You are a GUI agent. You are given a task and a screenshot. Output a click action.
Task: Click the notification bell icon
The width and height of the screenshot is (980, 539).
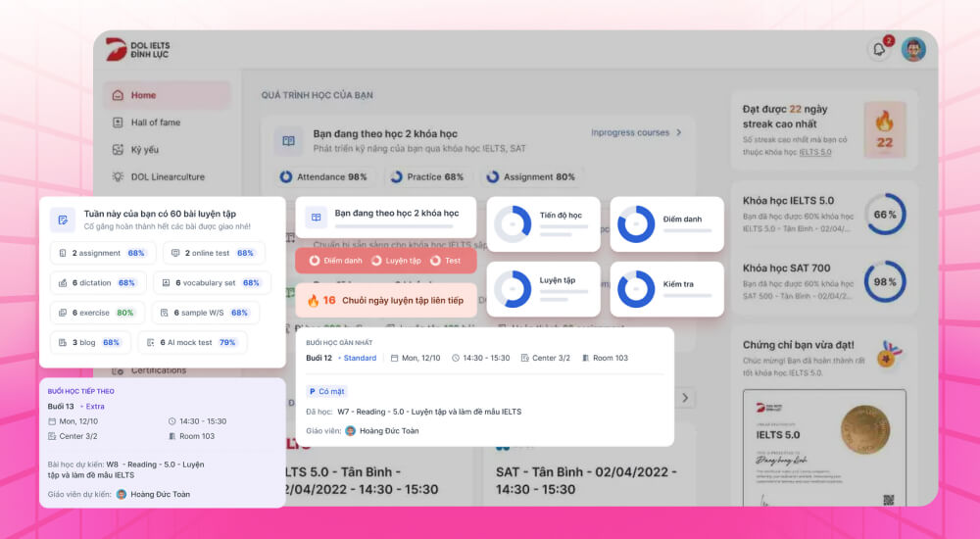(879, 50)
